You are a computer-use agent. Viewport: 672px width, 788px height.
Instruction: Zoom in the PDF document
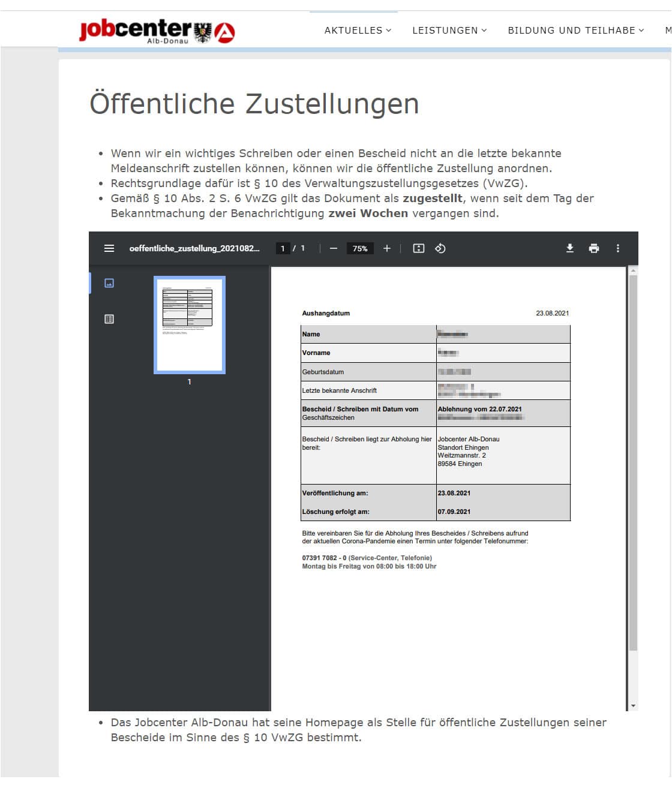pos(387,248)
